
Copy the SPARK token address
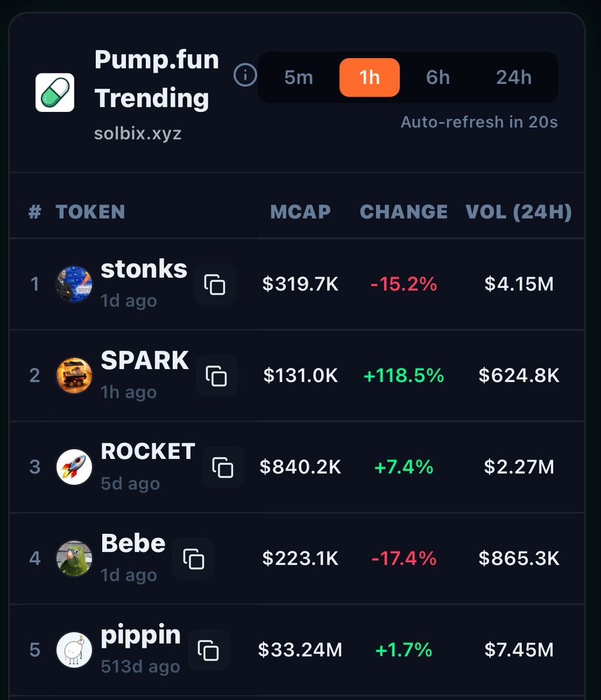(216, 376)
